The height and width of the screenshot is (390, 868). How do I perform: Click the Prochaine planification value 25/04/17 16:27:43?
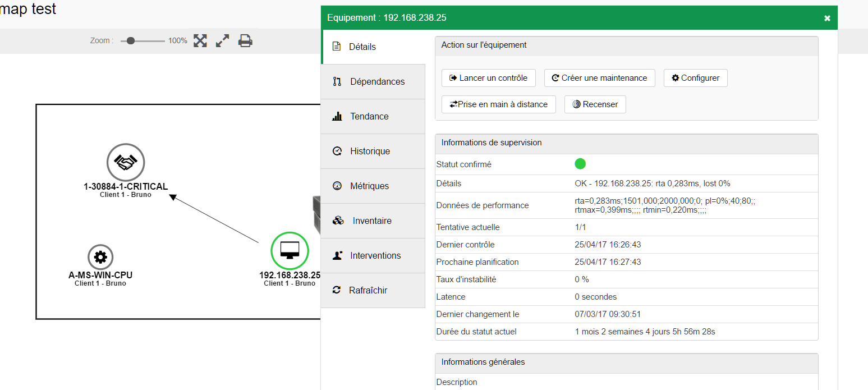point(608,262)
